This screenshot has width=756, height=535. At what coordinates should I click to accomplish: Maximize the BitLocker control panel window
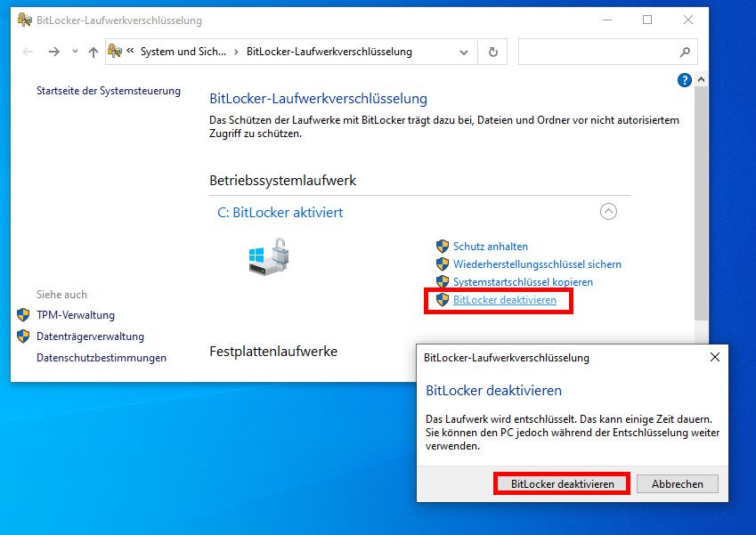click(647, 20)
